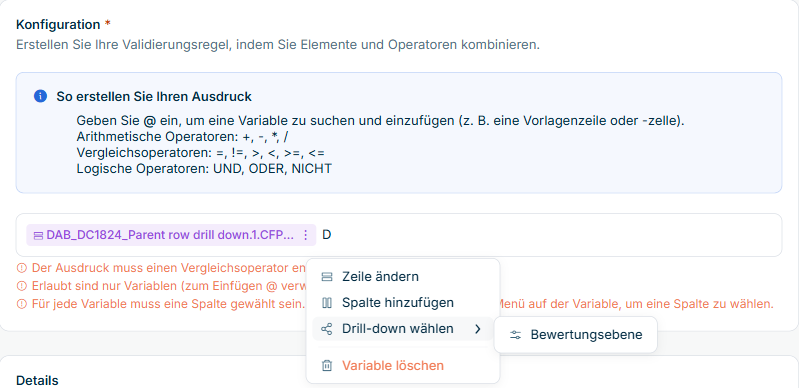Click the warning icon before 'Erlaubt sind nur Variablen'
The image size is (799, 388).
point(21,286)
